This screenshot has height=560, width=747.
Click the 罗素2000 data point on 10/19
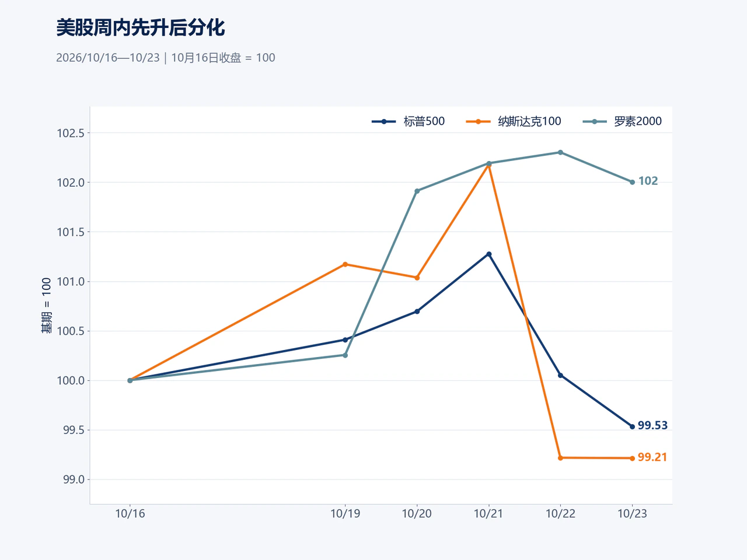point(345,355)
